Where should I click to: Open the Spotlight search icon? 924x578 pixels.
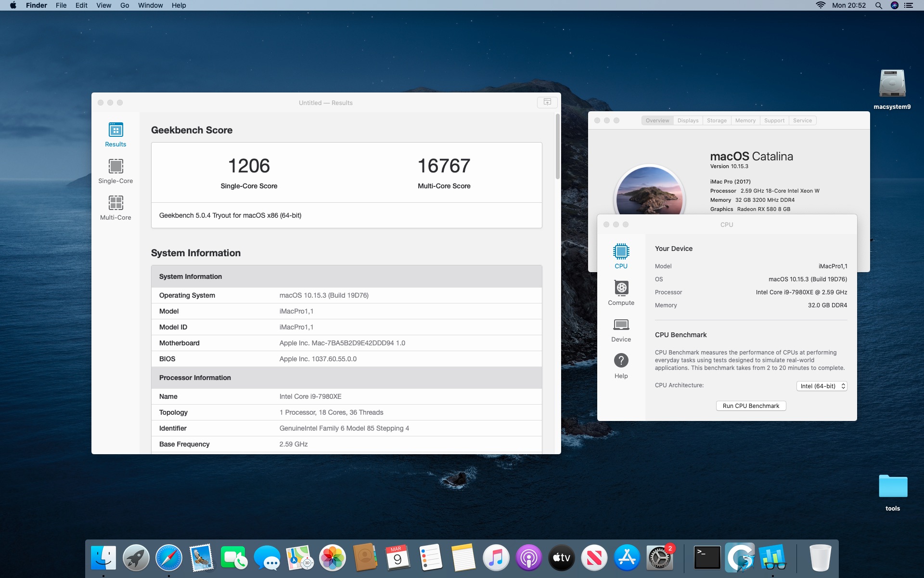[x=878, y=5]
